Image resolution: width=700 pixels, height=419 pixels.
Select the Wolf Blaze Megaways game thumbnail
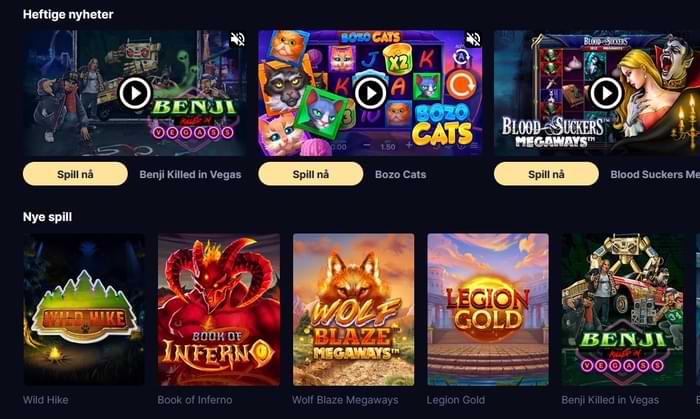(x=354, y=309)
